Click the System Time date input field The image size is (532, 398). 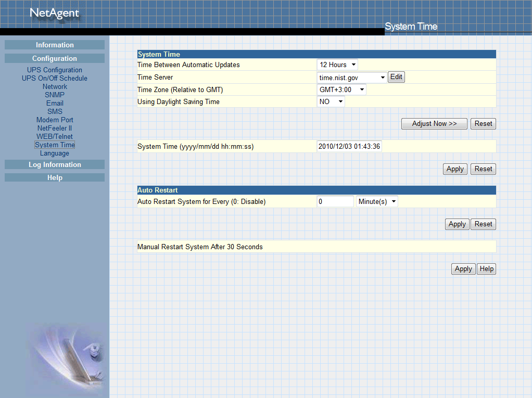(349, 147)
